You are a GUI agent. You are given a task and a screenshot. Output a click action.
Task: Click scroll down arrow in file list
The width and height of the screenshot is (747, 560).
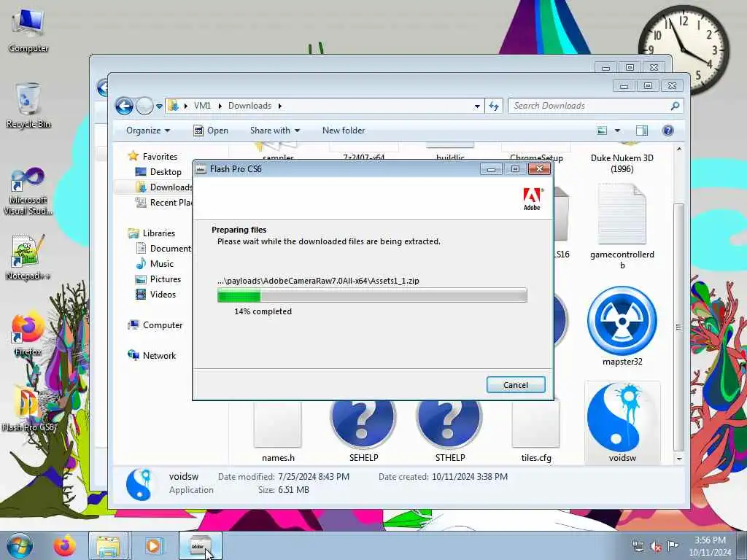pos(679,459)
